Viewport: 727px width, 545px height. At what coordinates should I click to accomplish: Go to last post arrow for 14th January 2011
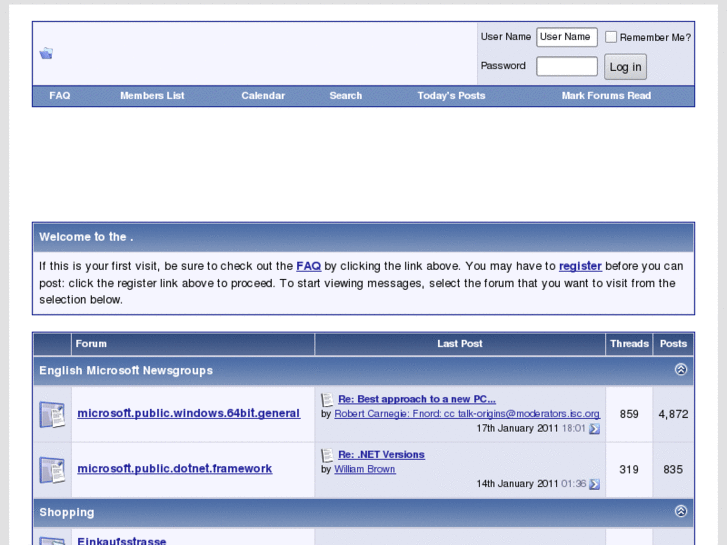click(x=594, y=484)
